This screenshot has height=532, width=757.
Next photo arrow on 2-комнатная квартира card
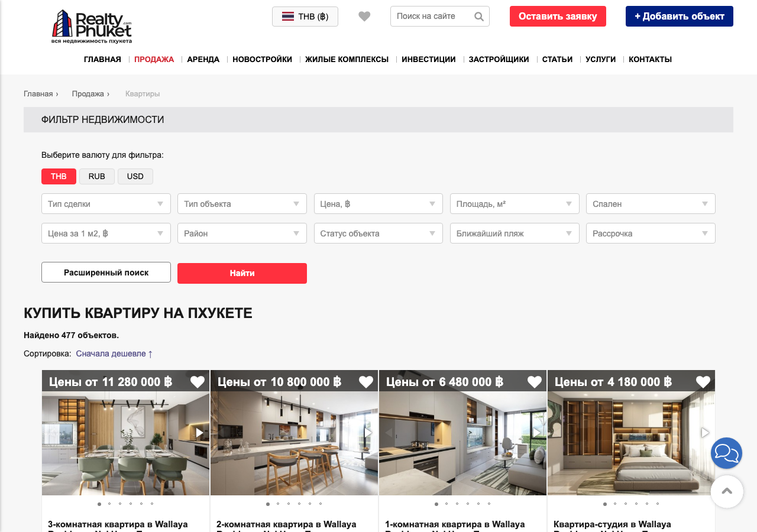(368, 433)
